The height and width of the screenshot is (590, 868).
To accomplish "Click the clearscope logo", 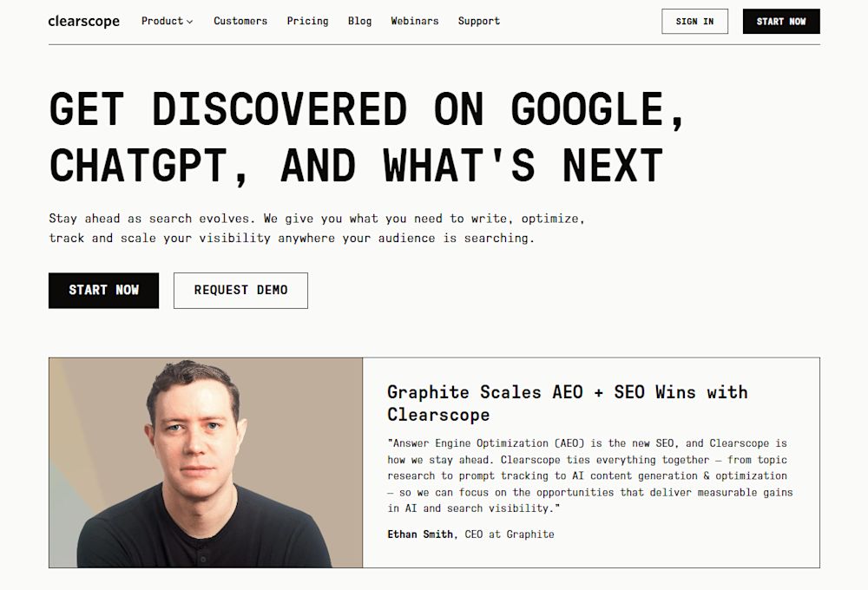I will pyautogui.click(x=83, y=21).
